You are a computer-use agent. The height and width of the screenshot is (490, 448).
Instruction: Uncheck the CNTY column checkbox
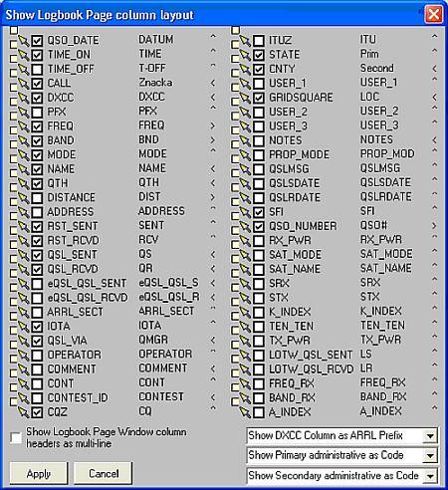(259, 69)
